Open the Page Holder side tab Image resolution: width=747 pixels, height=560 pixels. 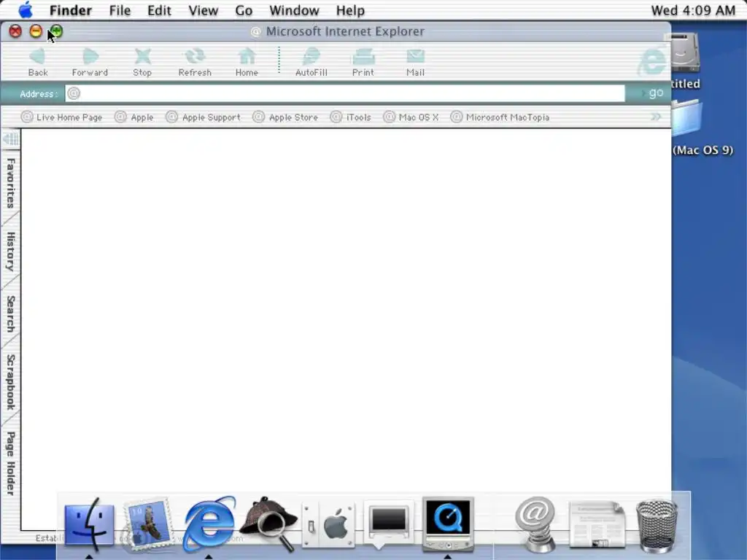10,463
